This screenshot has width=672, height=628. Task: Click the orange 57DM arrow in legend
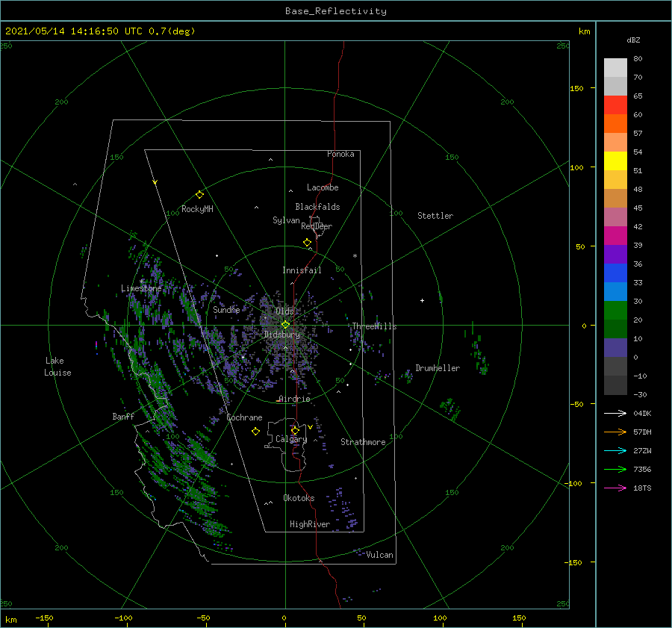[615, 432]
